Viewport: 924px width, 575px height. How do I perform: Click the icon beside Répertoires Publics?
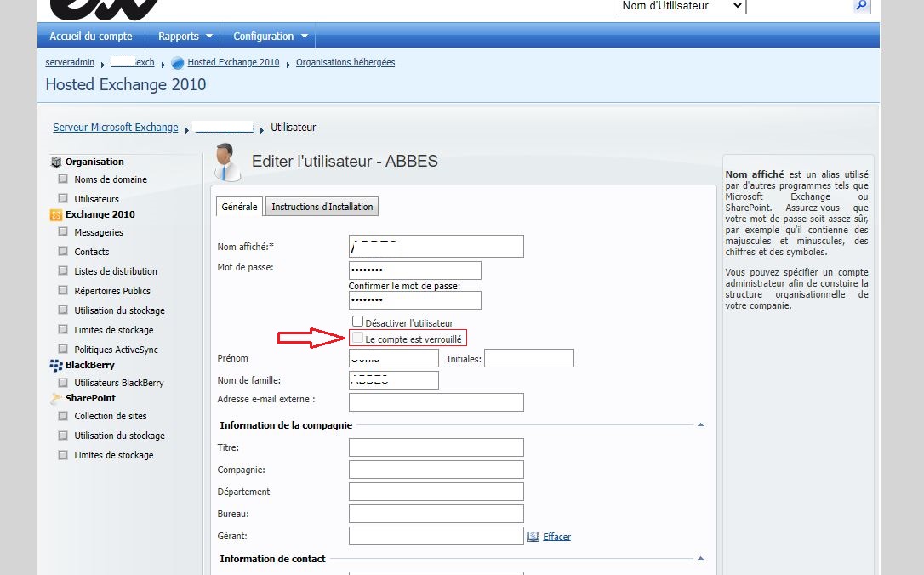63,290
